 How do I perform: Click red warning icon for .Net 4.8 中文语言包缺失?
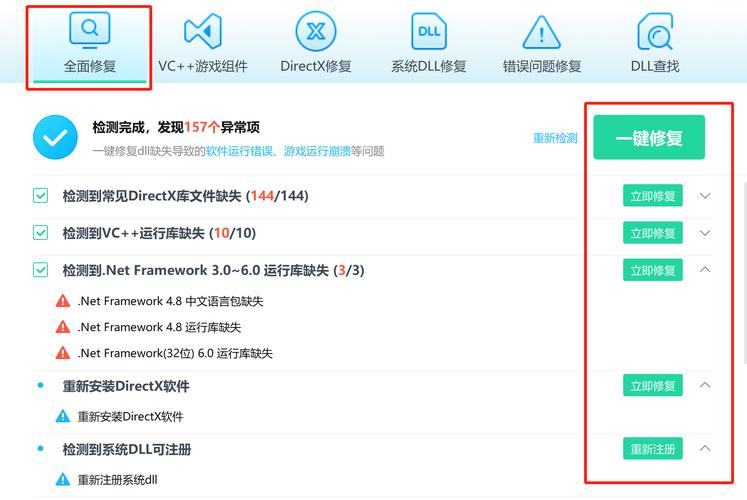click(x=63, y=301)
